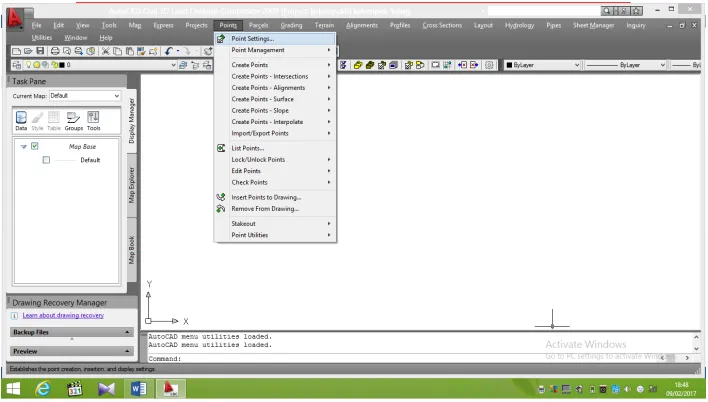Screen dimensions: 708x402
Task: Click the Plot Preview icon
Action: coord(67,51)
